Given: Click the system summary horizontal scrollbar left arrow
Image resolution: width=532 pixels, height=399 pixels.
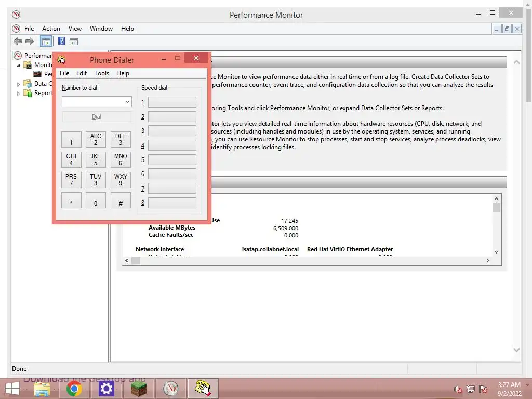Looking at the screenshot, I should (127, 261).
